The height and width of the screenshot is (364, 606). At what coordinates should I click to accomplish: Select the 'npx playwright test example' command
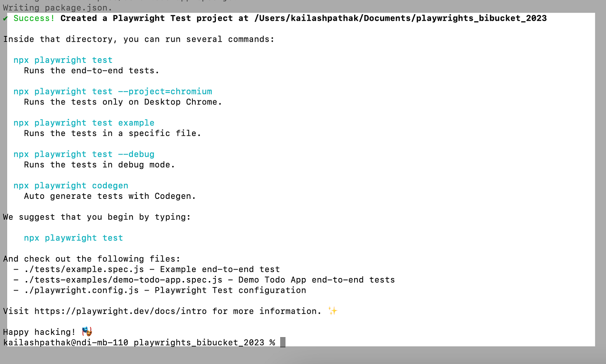tap(84, 123)
